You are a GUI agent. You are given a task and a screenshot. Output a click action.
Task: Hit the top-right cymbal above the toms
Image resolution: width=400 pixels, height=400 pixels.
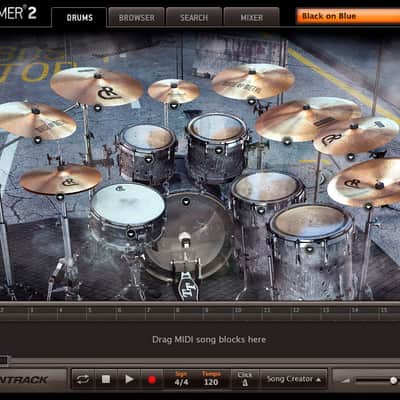(253, 82)
